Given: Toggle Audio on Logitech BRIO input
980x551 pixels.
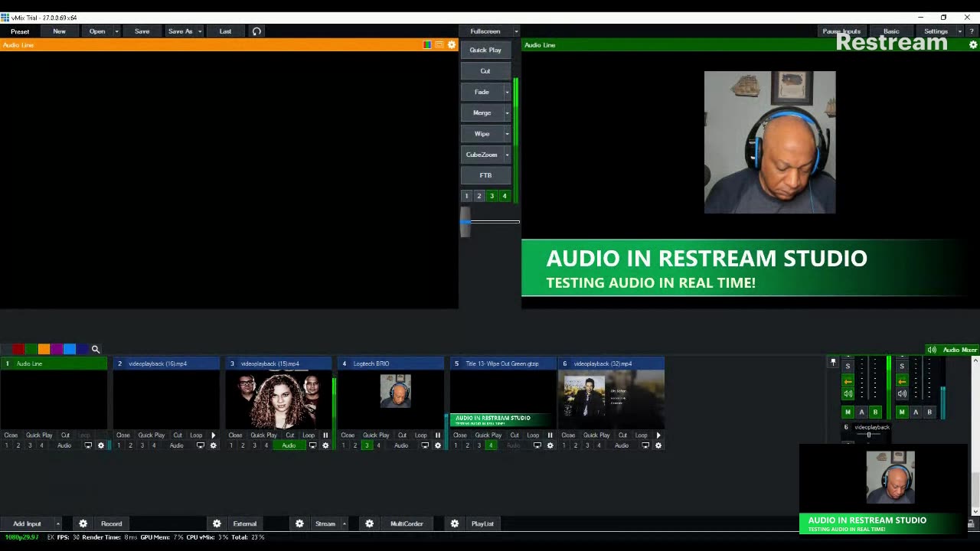Looking at the screenshot, I should (401, 445).
